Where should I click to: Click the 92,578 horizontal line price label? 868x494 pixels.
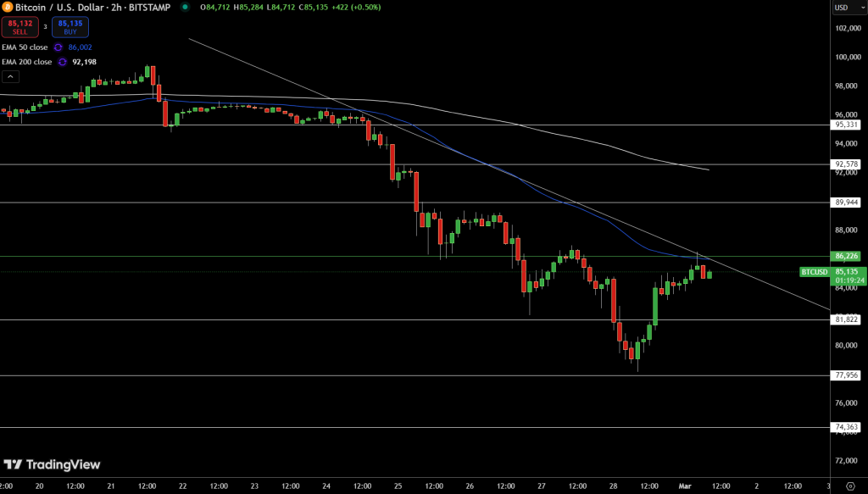[x=847, y=164]
